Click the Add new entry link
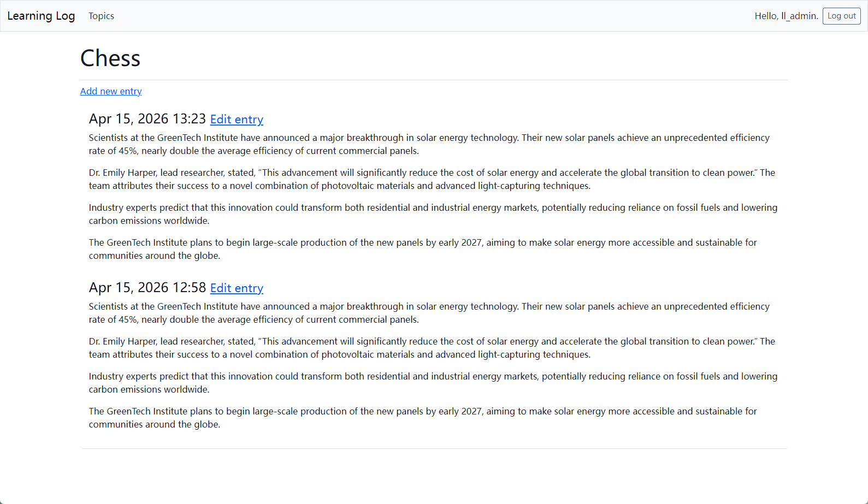Image resolution: width=868 pixels, height=504 pixels. point(111,91)
